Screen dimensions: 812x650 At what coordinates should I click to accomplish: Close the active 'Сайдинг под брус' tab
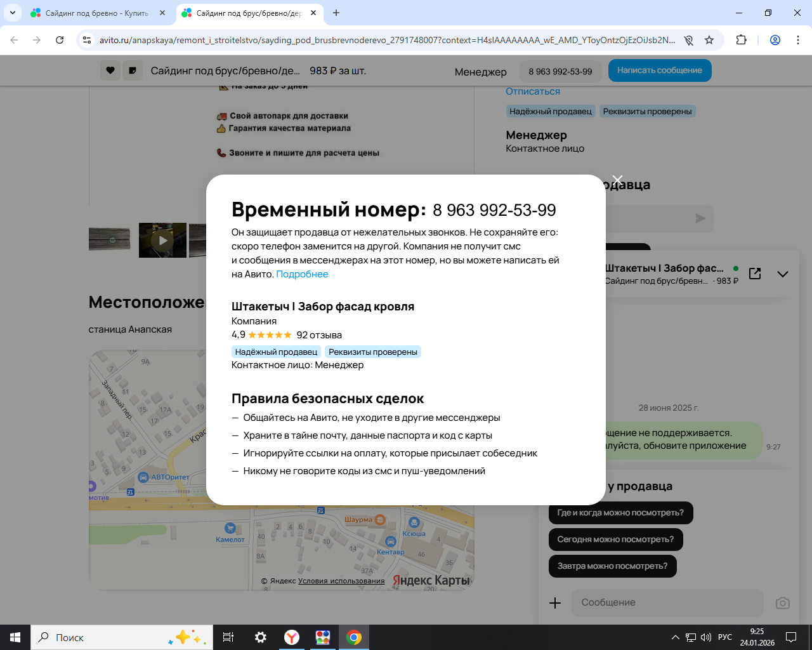pos(313,13)
